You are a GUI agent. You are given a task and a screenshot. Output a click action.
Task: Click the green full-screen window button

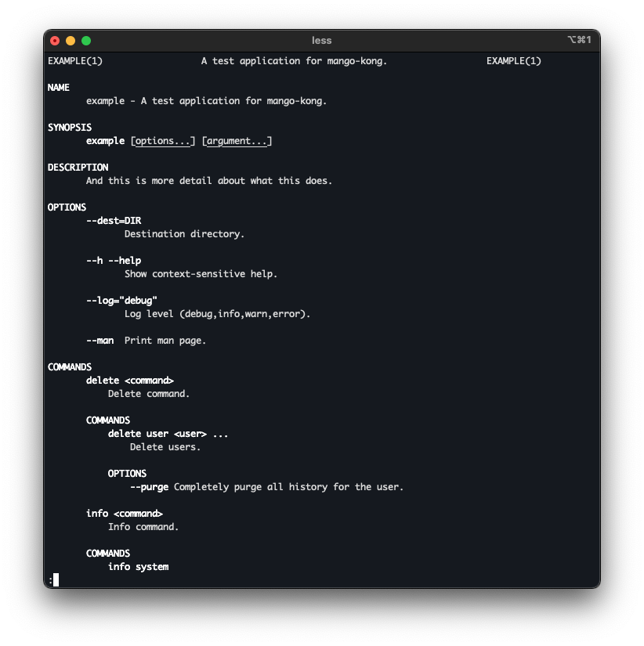86,41
